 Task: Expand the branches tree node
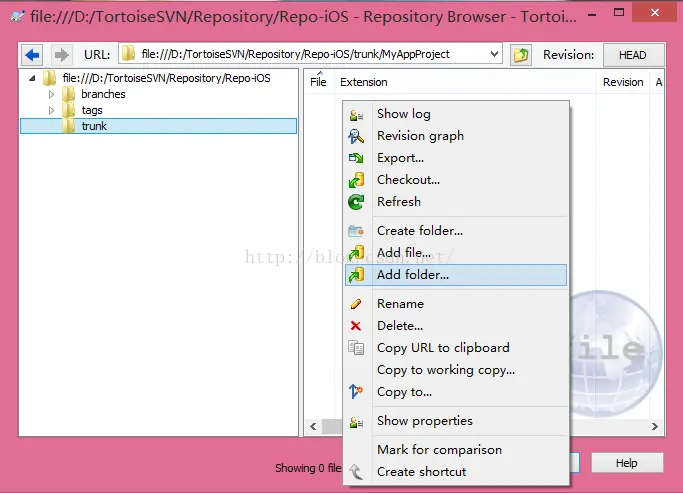(x=51, y=94)
